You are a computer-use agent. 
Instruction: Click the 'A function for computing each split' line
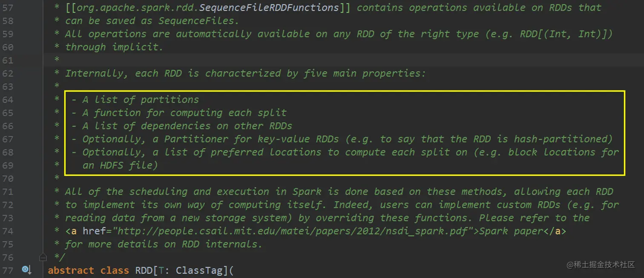184,113
